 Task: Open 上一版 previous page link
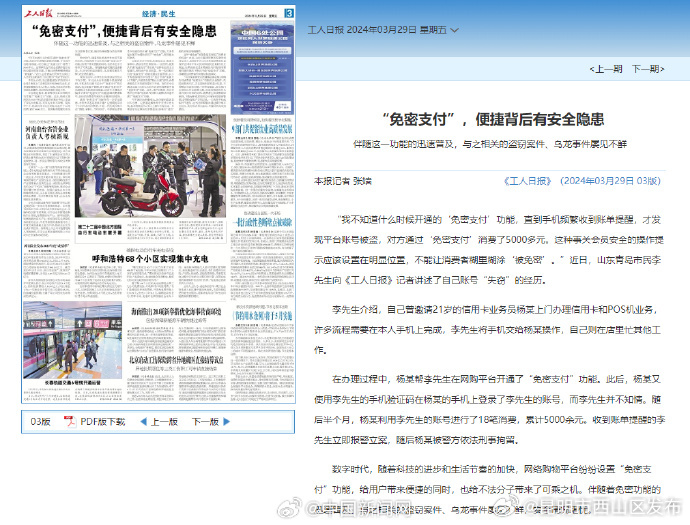tap(164, 422)
